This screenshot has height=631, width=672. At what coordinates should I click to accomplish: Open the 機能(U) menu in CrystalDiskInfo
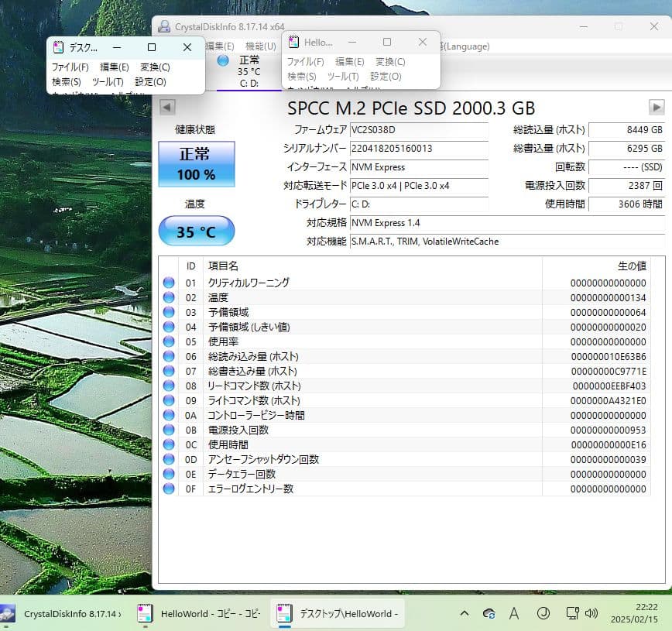point(261,46)
